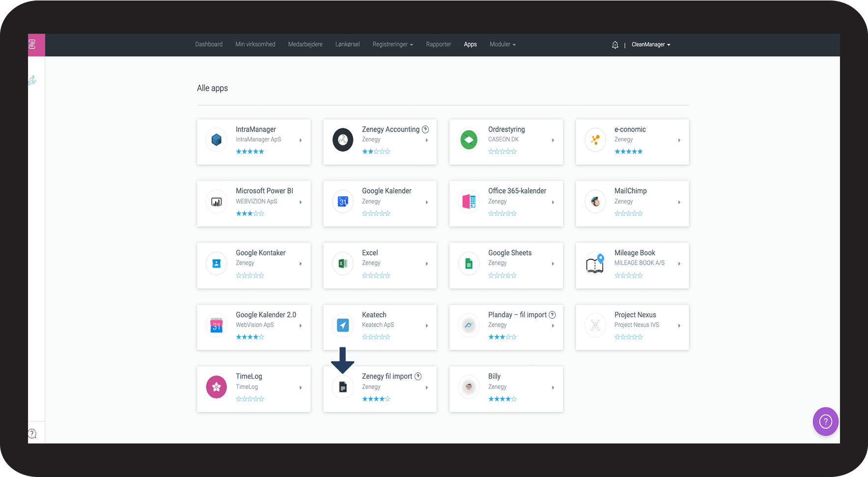Click help question mark beside Zenegy fil import
This screenshot has height=477, width=868.
tap(418, 376)
